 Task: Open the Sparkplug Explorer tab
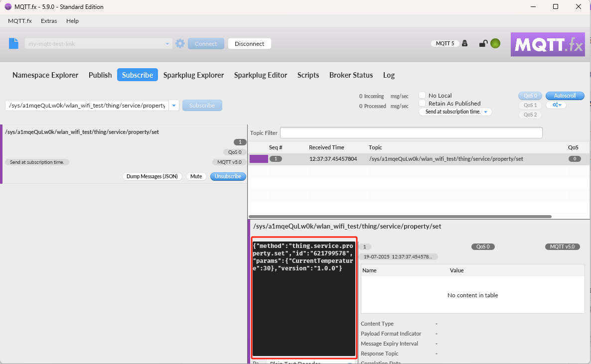coord(194,75)
